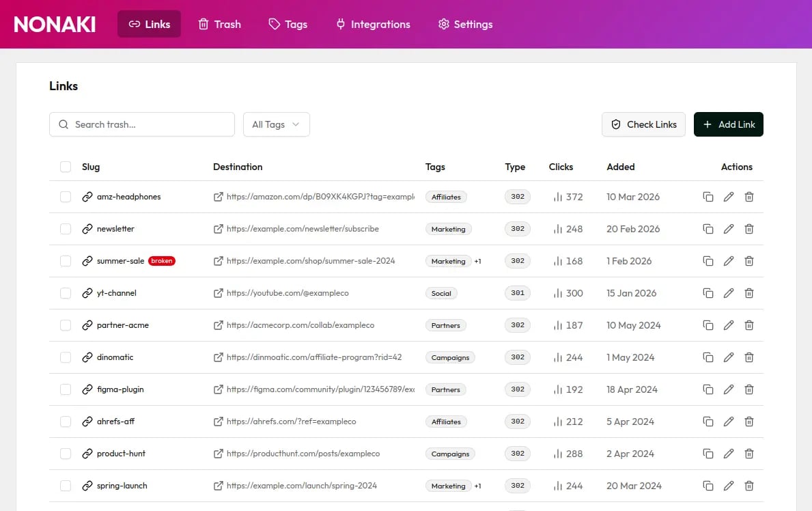
Task: Delete the partner-acme link
Action: (748, 325)
